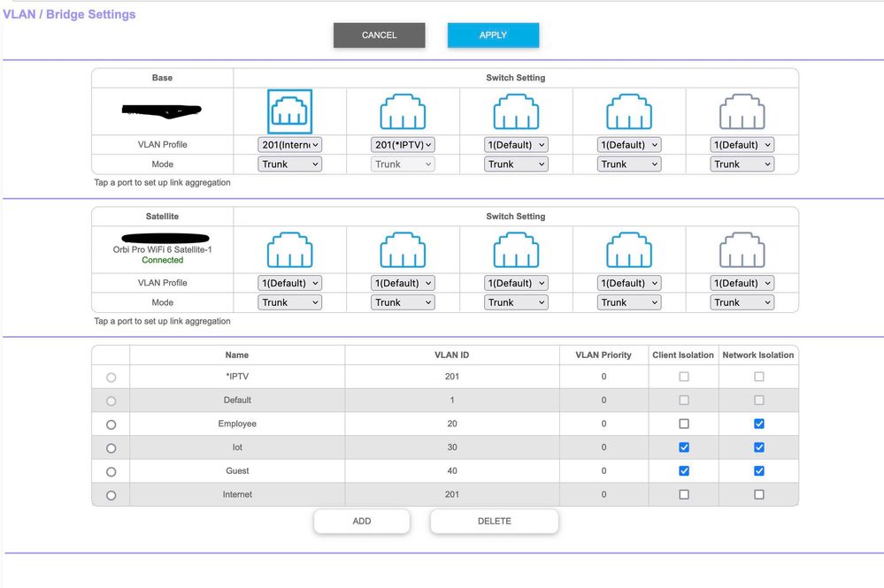This screenshot has width=884, height=588.
Task: Expand the 201(*IPTV) VLAN Profile dropdown
Action: [x=403, y=145]
